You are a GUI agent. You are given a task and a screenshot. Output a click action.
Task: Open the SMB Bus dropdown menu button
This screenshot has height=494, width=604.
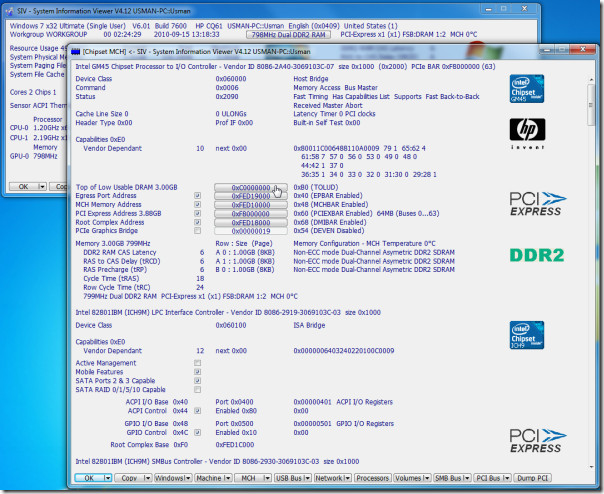pyautogui.click(x=452, y=478)
